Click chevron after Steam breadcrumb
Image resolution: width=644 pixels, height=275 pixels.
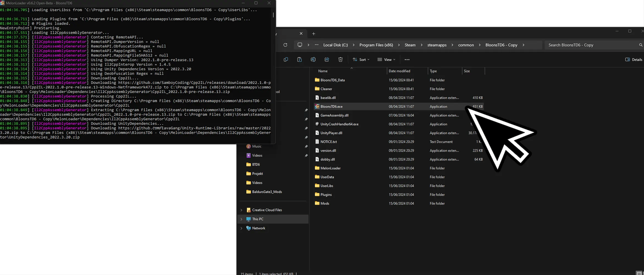point(422,45)
